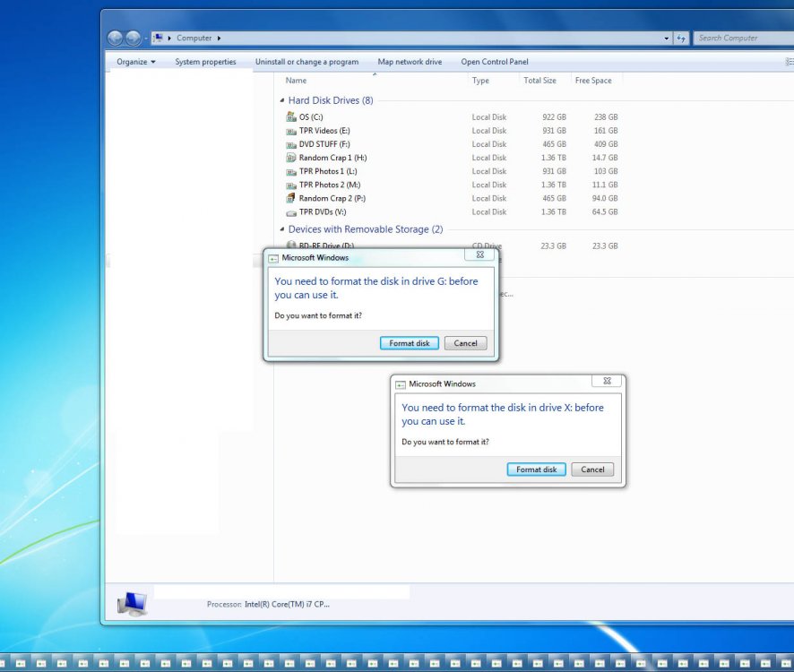The width and height of the screenshot is (794, 672).
Task: Close the drive G: format dialog
Action: pyautogui.click(x=479, y=255)
